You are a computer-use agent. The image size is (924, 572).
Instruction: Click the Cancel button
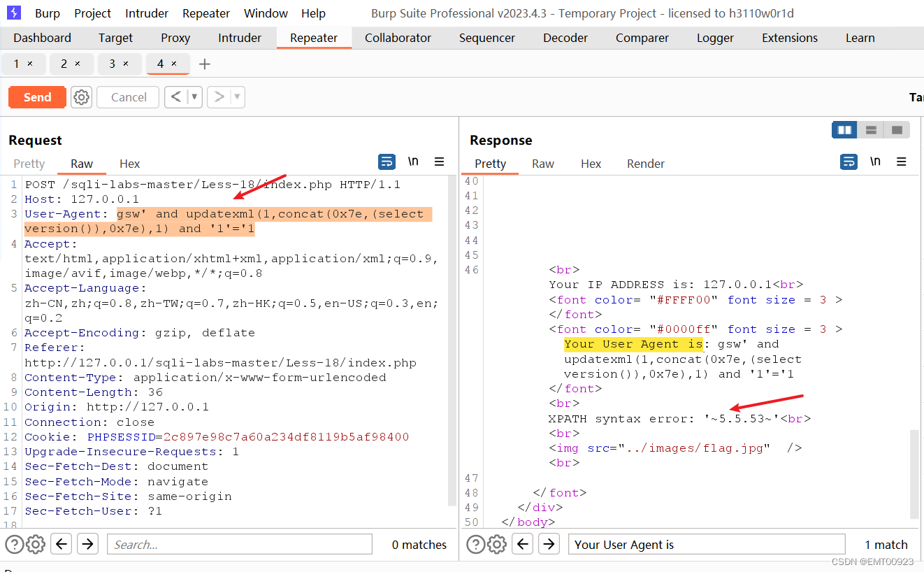(x=129, y=97)
